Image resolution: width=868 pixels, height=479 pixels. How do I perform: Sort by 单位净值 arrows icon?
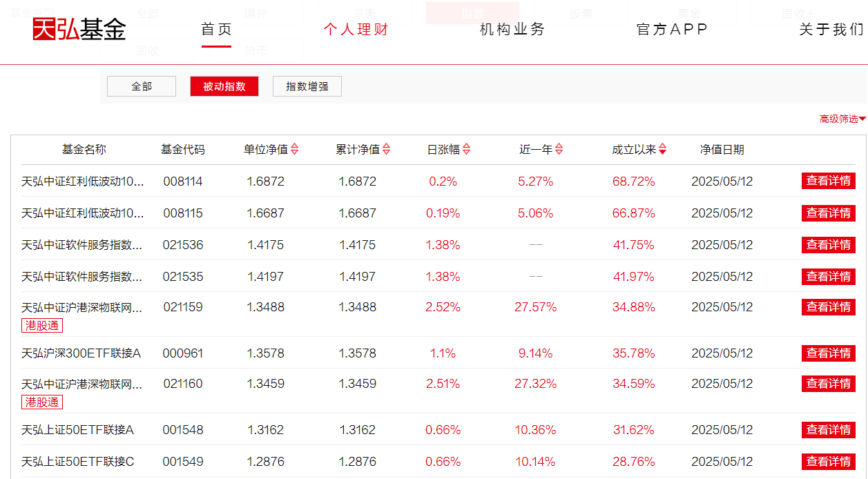point(295,149)
